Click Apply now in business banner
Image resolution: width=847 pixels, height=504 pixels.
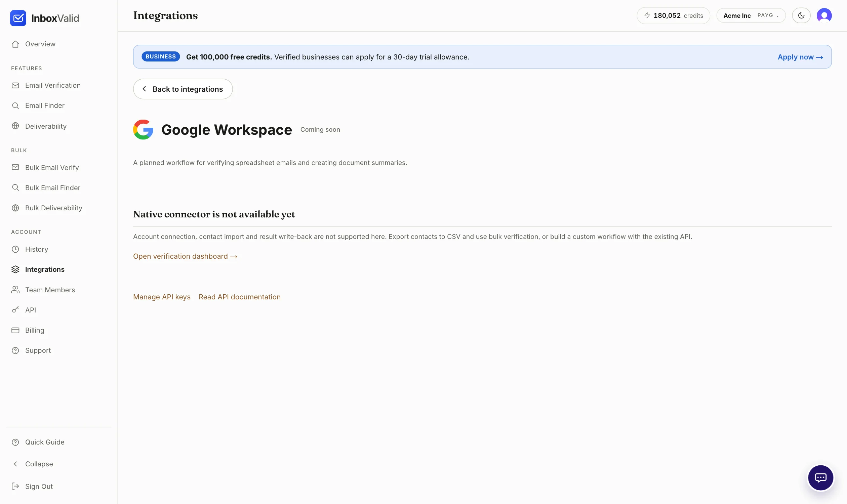pyautogui.click(x=800, y=57)
